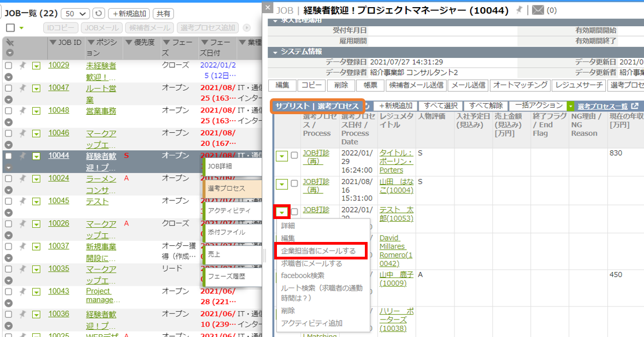This screenshot has width=644, height=337.
Task: Click the green action arrow icon for JOB 10046
Action: pyautogui.click(x=36, y=134)
